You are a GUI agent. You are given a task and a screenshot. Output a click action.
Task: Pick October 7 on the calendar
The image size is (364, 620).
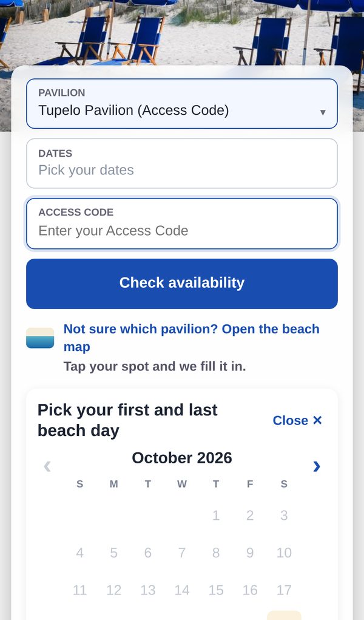[182, 553]
